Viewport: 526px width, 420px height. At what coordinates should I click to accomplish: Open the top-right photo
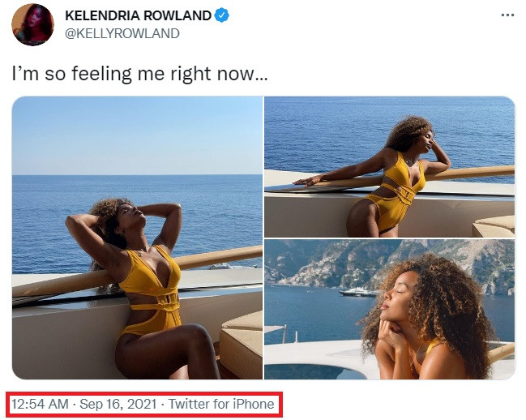pos(389,166)
